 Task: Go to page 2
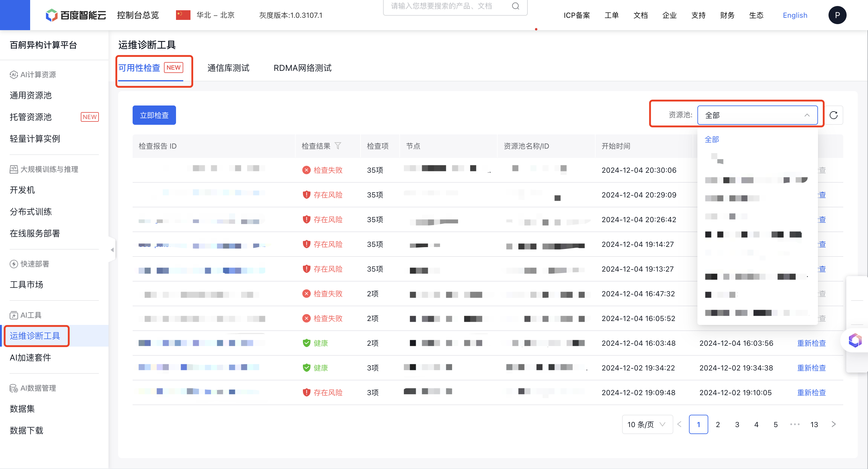718,424
